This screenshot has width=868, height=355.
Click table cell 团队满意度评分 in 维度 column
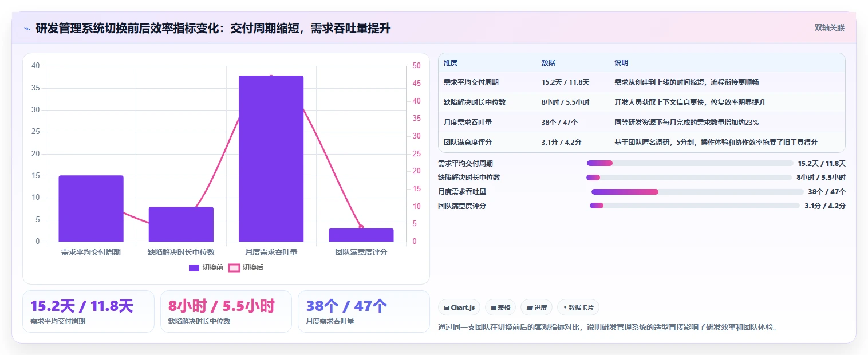(468, 143)
